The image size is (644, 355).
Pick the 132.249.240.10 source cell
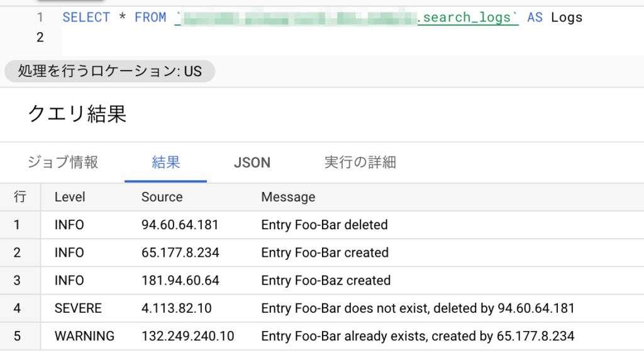(x=187, y=336)
